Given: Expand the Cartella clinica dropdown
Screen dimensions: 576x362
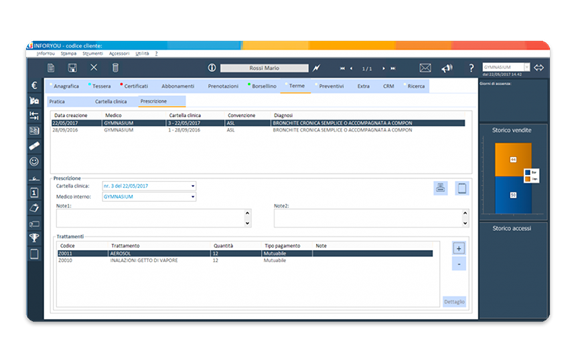Looking at the screenshot, I should (x=192, y=186).
